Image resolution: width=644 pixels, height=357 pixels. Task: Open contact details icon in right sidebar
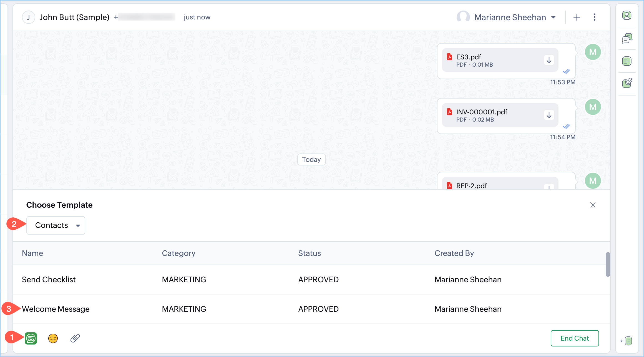(x=627, y=16)
